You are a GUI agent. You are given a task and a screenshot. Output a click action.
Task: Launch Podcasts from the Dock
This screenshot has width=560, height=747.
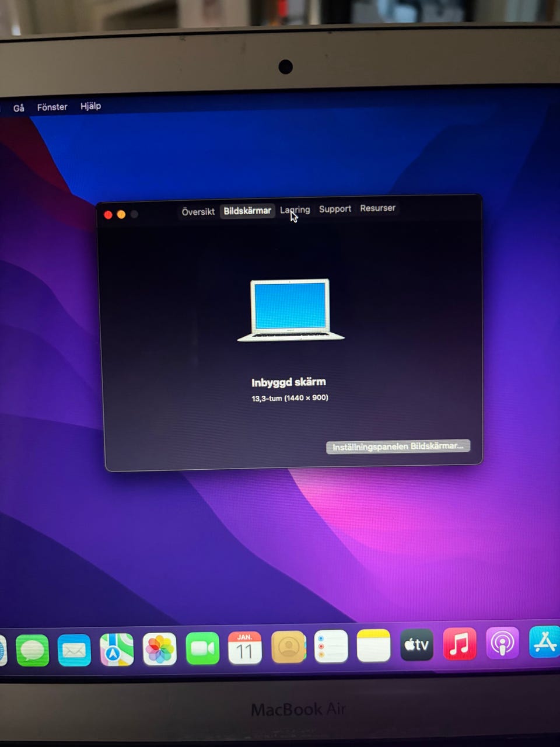click(502, 643)
